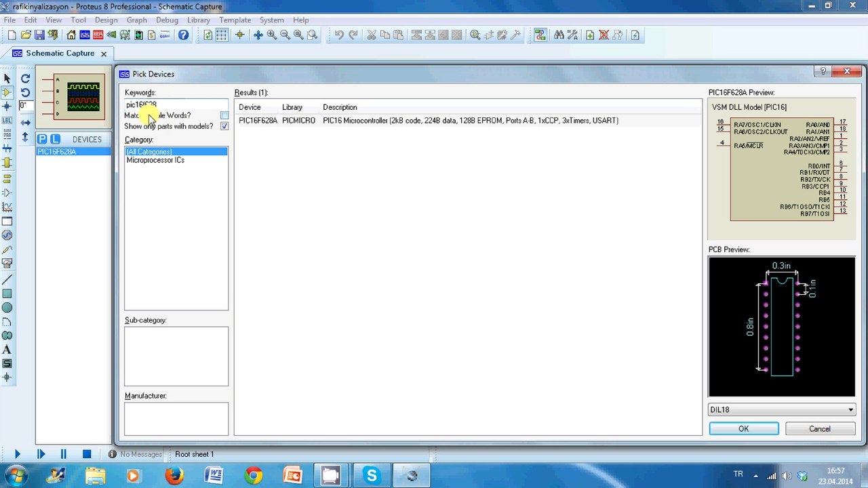The width and height of the screenshot is (868, 488).
Task: Click the Rotate Anti-Clockwise icon
Action: coord(26,92)
